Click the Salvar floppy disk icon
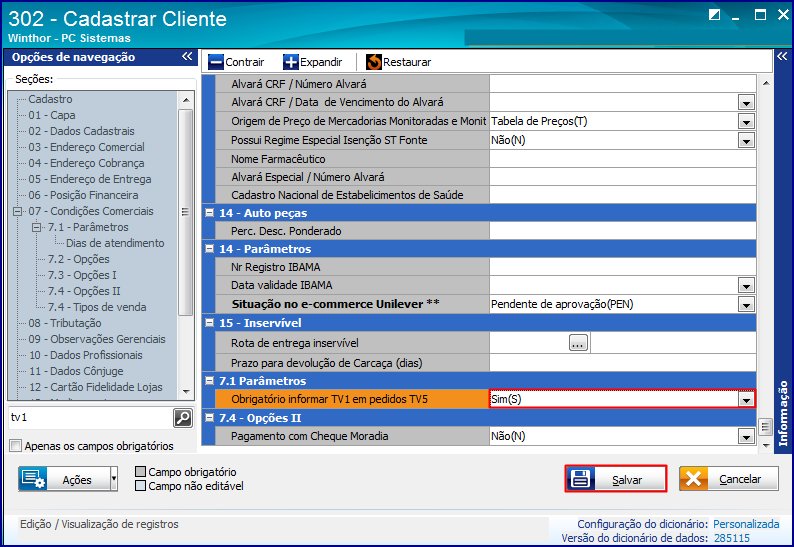The height and width of the screenshot is (547, 794). click(x=580, y=479)
